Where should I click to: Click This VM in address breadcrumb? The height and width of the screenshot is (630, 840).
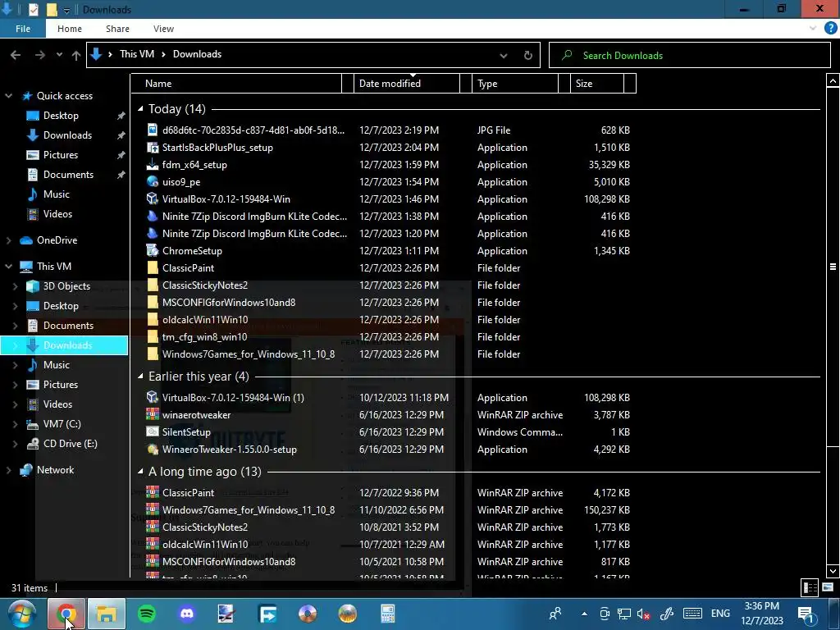137,54
